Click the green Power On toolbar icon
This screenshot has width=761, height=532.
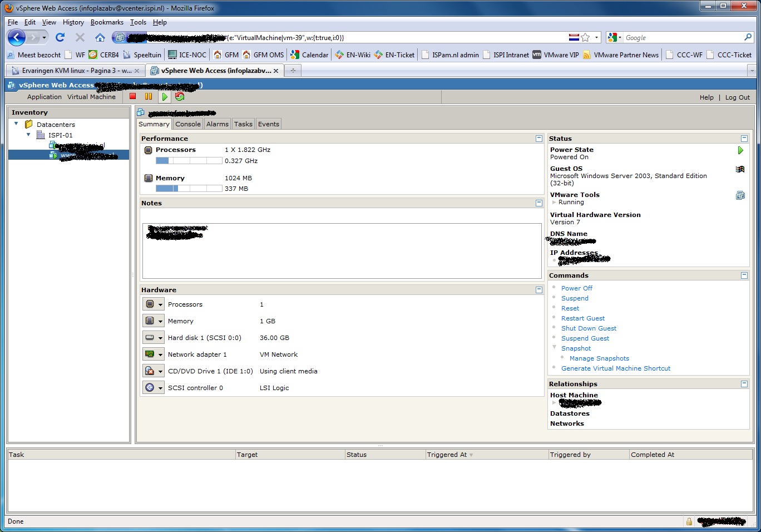pos(165,96)
